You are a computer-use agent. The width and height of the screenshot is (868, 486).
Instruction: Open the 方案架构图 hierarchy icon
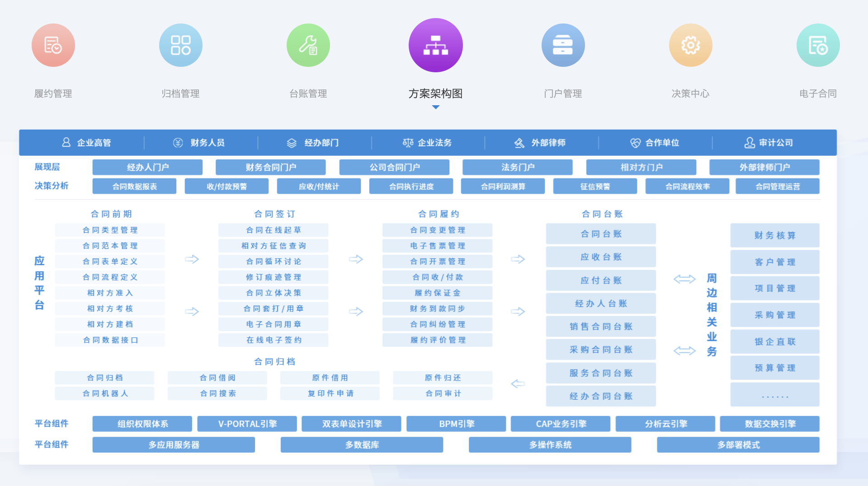coord(435,45)
